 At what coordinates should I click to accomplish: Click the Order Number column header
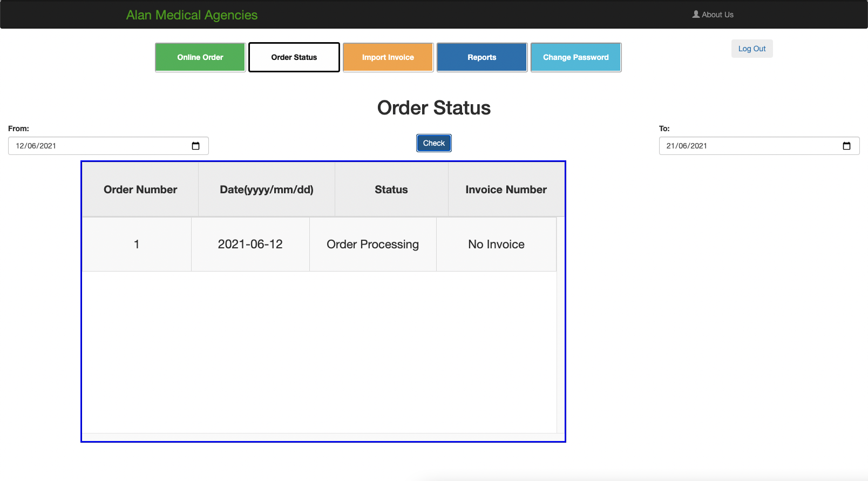pos(140,189)
